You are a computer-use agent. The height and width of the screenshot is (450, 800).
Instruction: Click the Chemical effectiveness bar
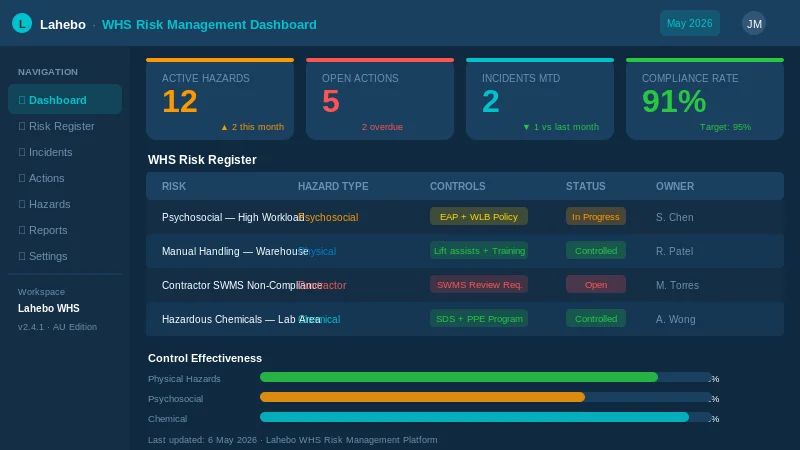486,417
